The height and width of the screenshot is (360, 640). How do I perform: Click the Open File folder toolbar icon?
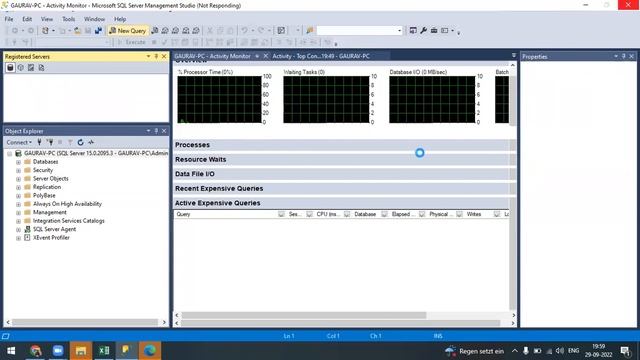pos(77,31)
